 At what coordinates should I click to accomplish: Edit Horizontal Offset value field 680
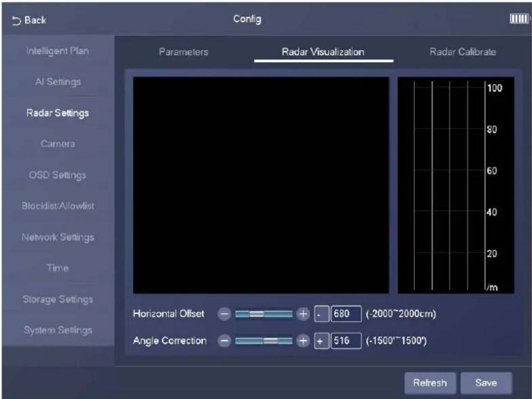pos(346,314)
